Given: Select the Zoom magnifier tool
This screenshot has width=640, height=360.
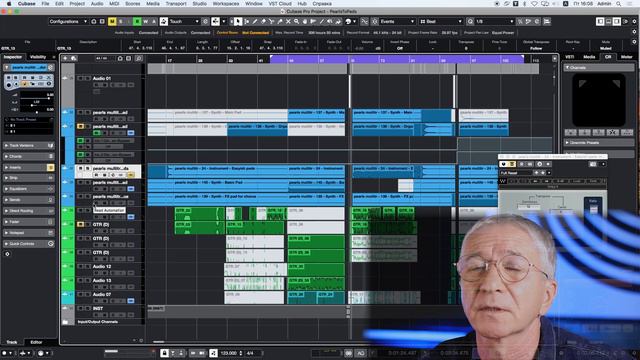Looking at the screenshot, I should tap(296, 21).
